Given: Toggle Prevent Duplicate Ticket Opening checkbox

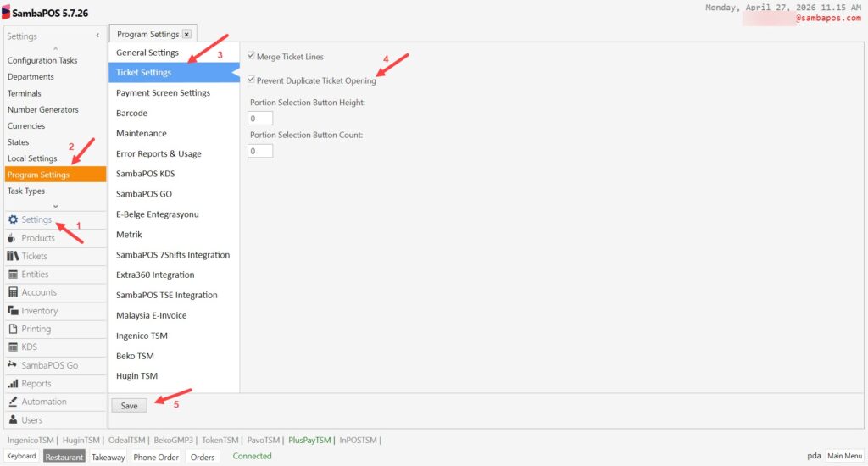Looking at the screenshot, I should pos(251,80).
